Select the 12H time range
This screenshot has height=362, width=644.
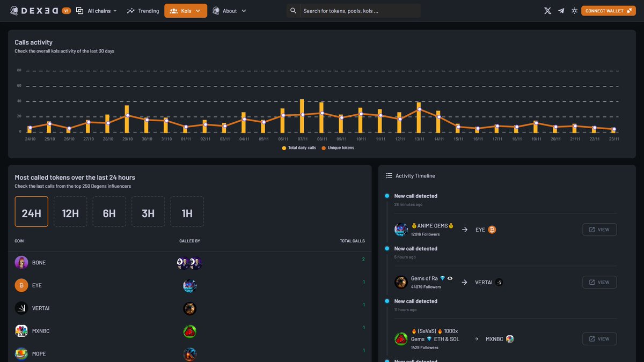pyautogui.click(x=70, y=211)
